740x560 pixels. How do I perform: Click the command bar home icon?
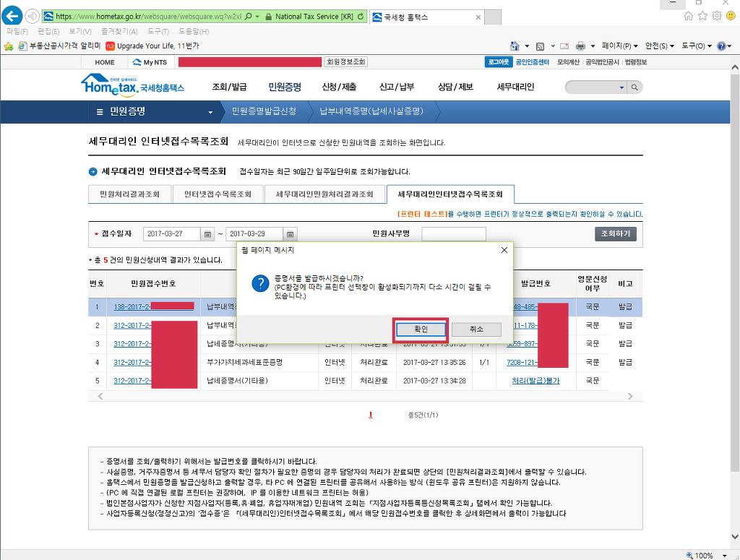[515, 46]
